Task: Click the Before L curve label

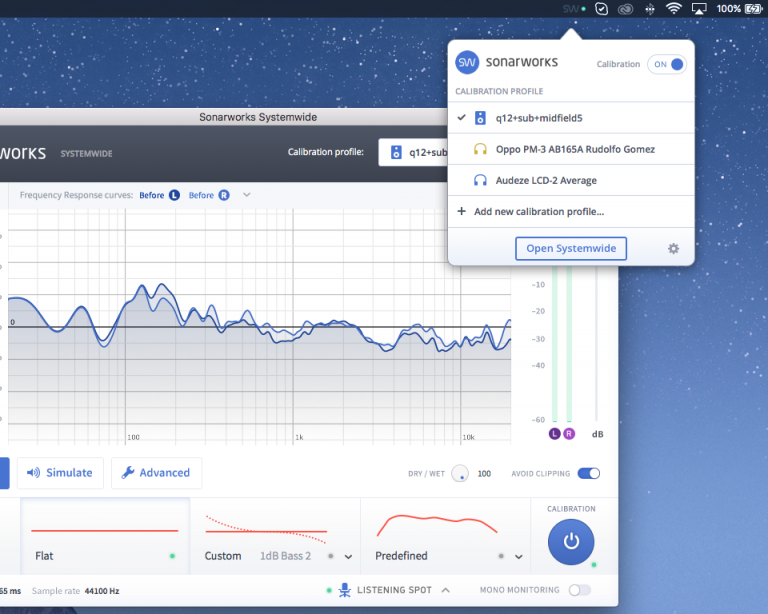Action: [152, 195]
